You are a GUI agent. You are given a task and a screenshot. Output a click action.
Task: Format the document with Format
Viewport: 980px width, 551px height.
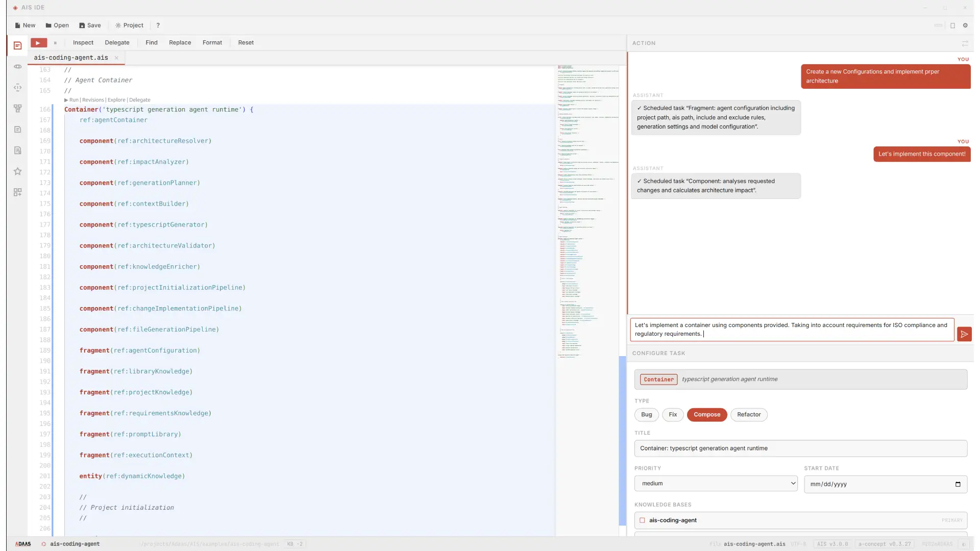pyautogui.click(x=212, y=43)
